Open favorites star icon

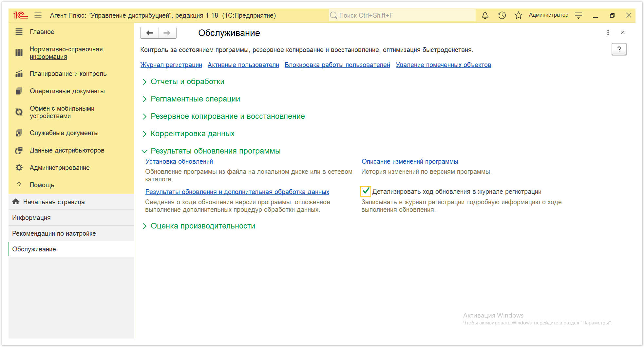pos(518,15)
